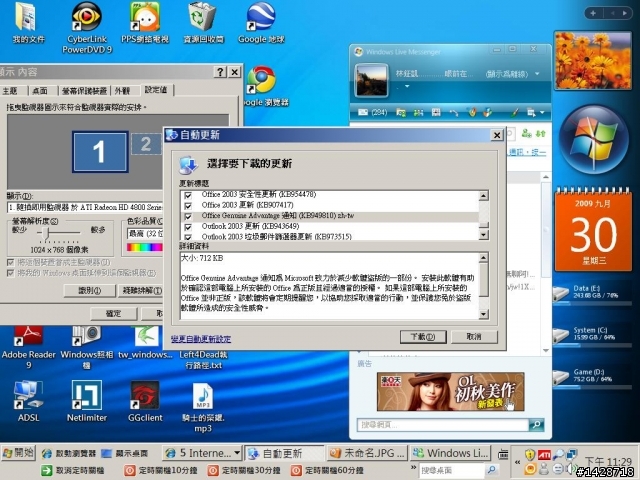Expand the quick launch overflow chevron
This screenshot has width=640, height=480.
tap(413, 468)
